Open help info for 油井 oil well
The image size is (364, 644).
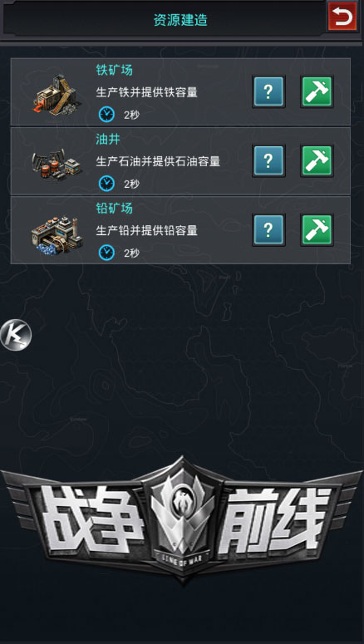click(x=268, y=161)
